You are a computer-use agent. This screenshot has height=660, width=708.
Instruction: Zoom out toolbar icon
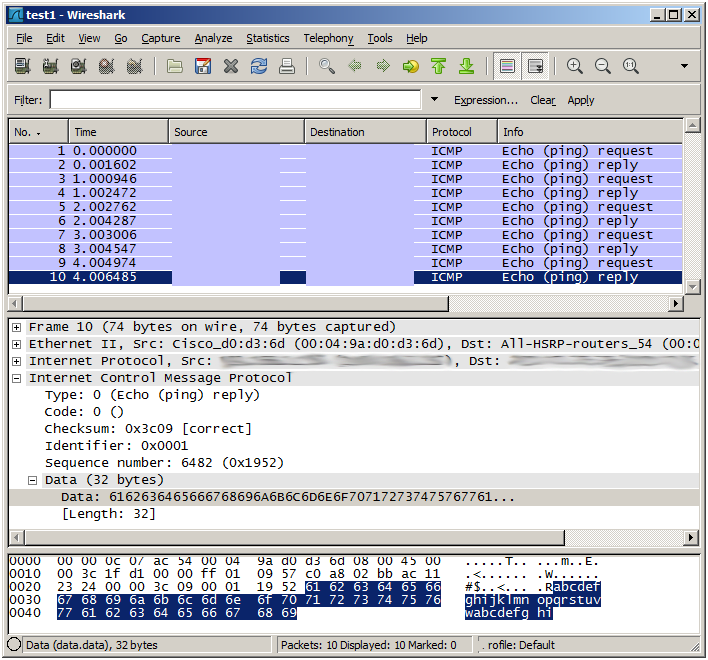pyautogui.click(x=603, y=66)
